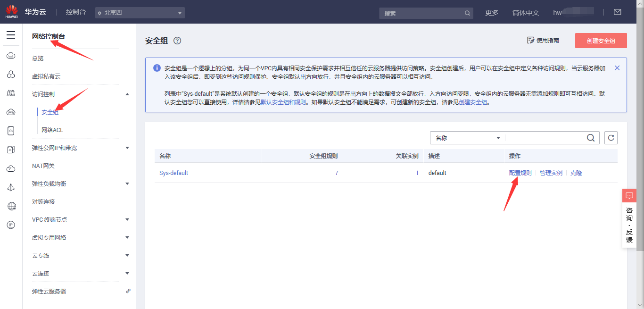Go to 控制台 in top bar
Screen dimensions: 644x309
(x=76, y=12)
